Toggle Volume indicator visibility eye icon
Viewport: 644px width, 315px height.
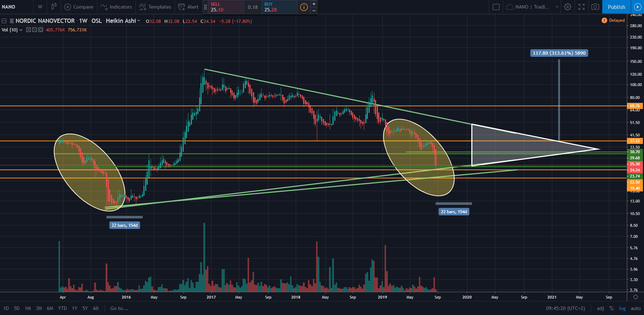(29, 30)
